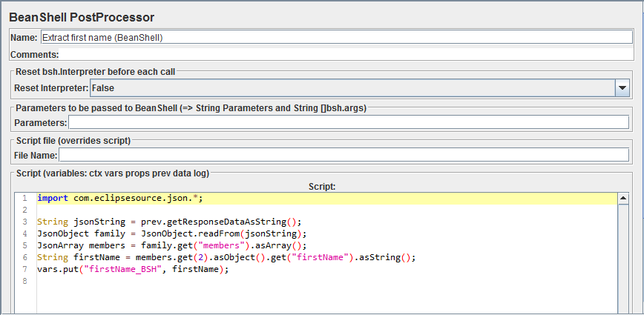Image resolution: width=644 pixels, height=315 pixels.
Task: Click the JsonArray members asArray line
Action: (172, 245)
